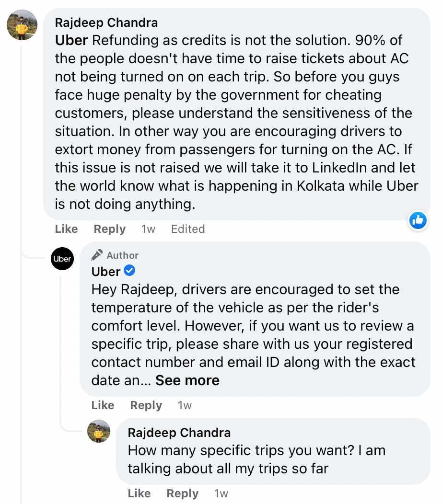Like Rajdeep's top comment about refunds

[66, 229]
